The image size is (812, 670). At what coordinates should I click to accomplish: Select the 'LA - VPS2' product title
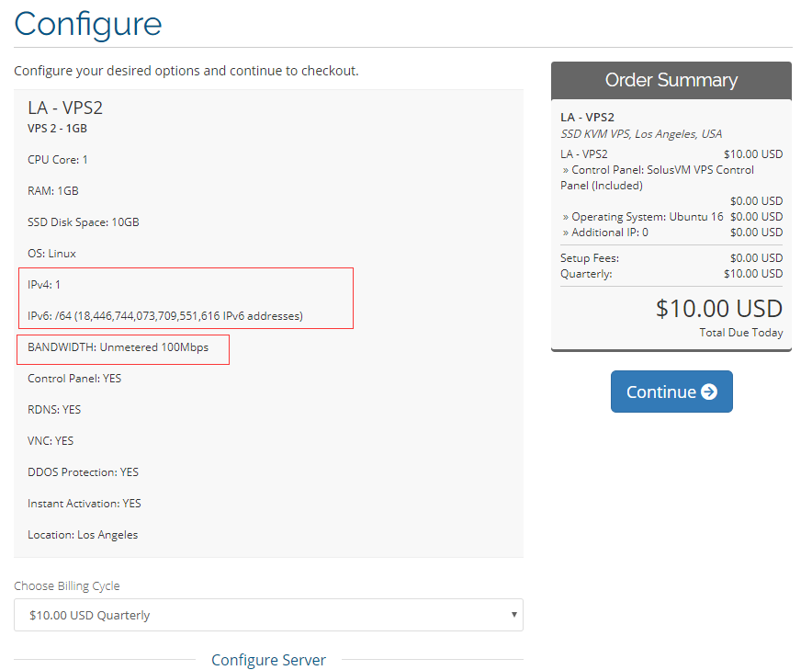pyautogui.click(x=65, y=108)
